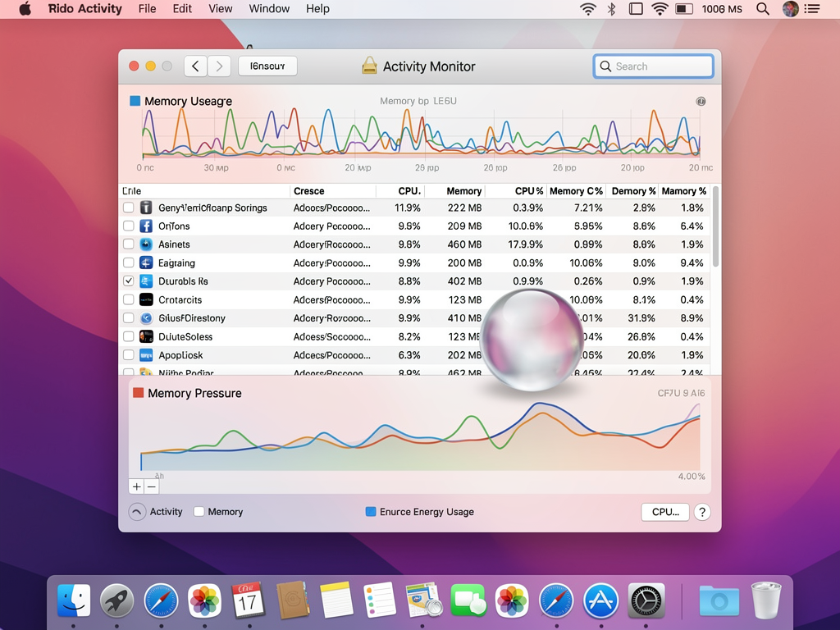Open the Preview app in dock

pyautogui.click(x=424, y=600)
